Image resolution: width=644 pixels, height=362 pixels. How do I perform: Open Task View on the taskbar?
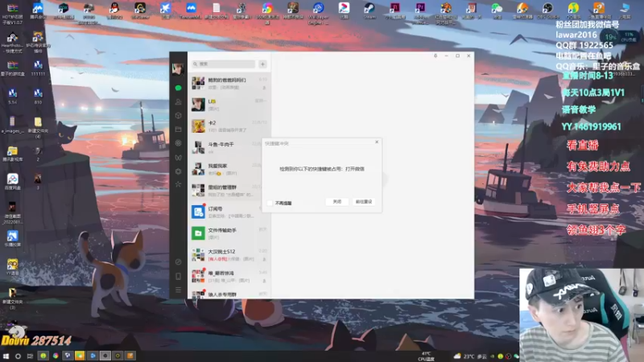30,356
